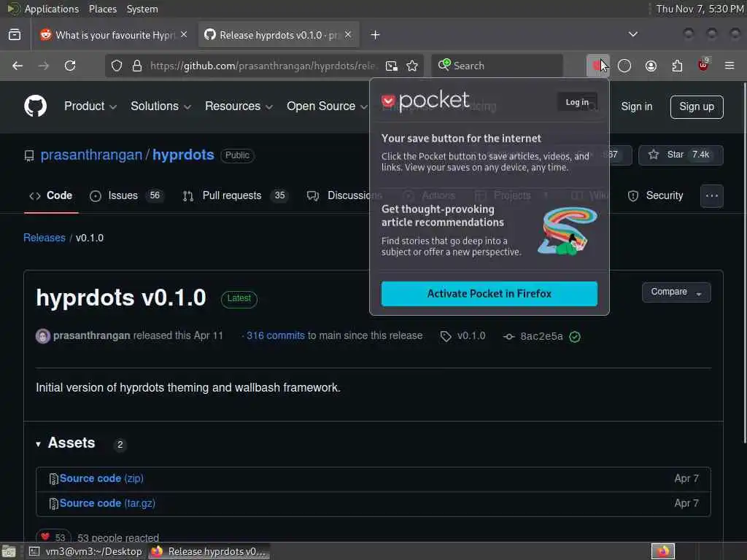This screenshot has width=747, height=560.
Task: Bookmark page with the star icon
Action: pyautogui.click(x=412, y=66)
